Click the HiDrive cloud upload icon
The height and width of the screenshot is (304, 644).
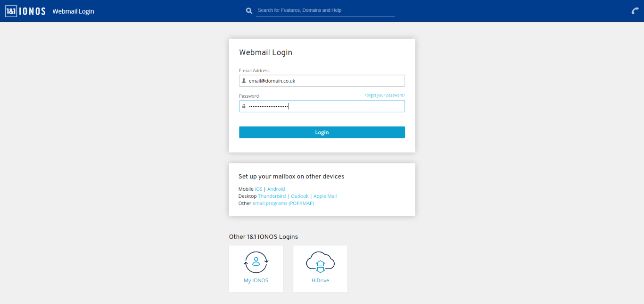[320, 262]
